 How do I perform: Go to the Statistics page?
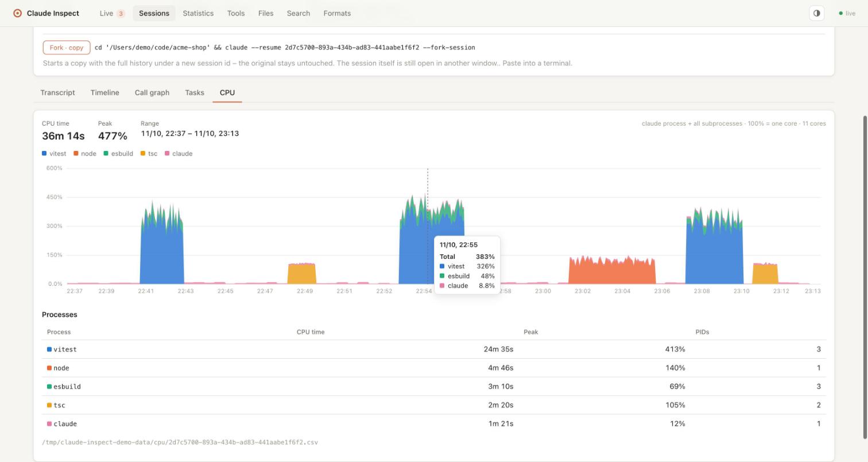[198, 13]
